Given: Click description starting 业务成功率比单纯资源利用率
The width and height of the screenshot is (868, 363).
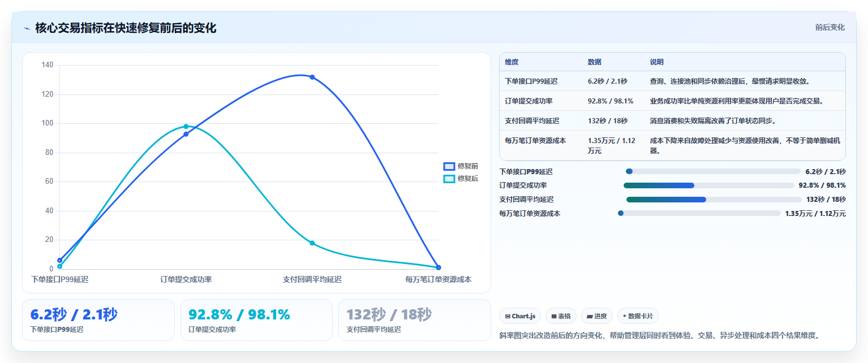Looking at the screenshot, I should click(x=737, y=101).
